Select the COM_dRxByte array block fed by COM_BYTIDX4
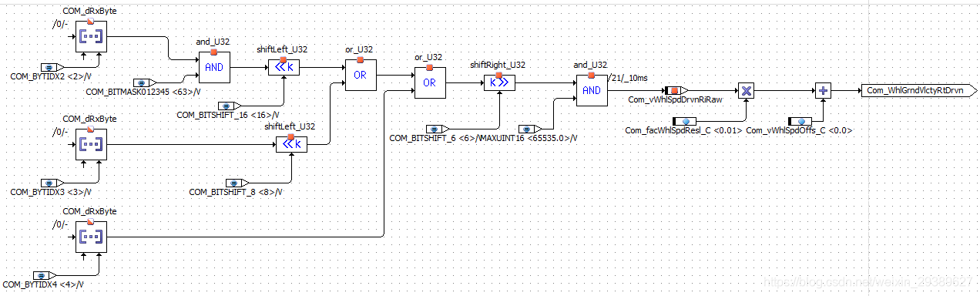 pos(92,237)
